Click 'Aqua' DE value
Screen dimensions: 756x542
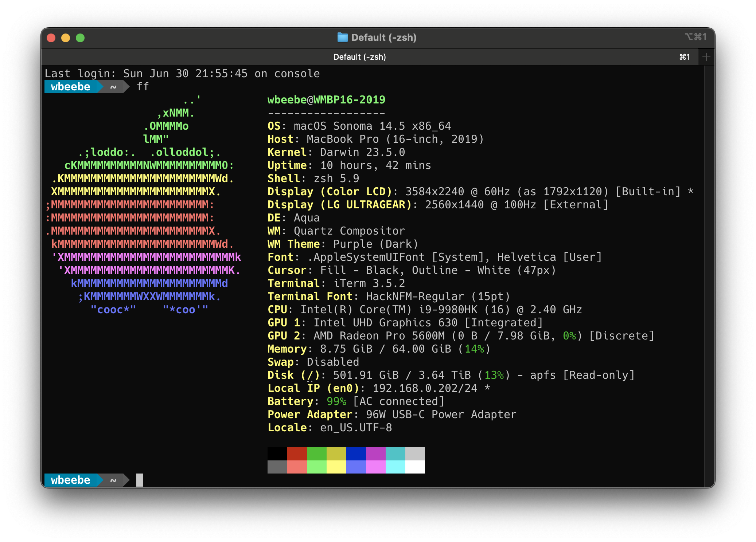tap(307, 218)
